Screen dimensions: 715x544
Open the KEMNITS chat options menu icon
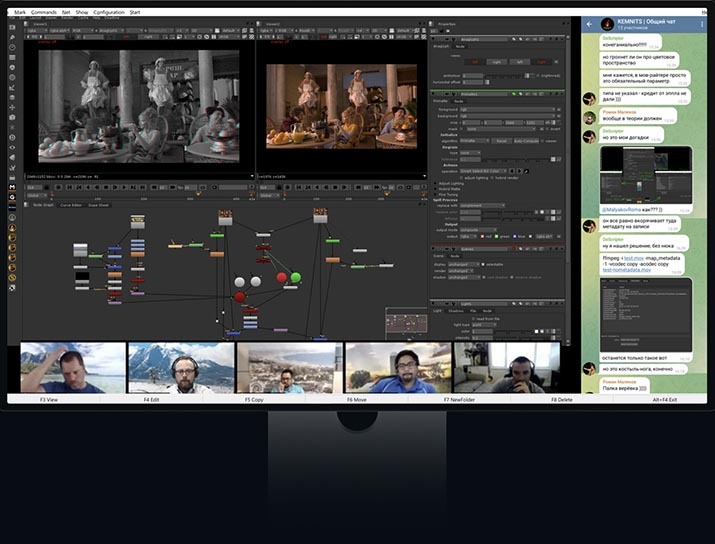pos(704,23)
